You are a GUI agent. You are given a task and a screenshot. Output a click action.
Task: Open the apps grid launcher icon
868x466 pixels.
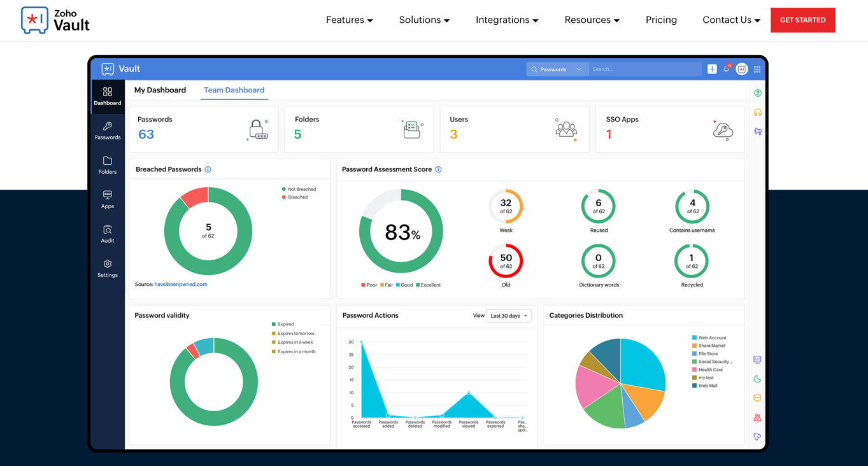757,69
